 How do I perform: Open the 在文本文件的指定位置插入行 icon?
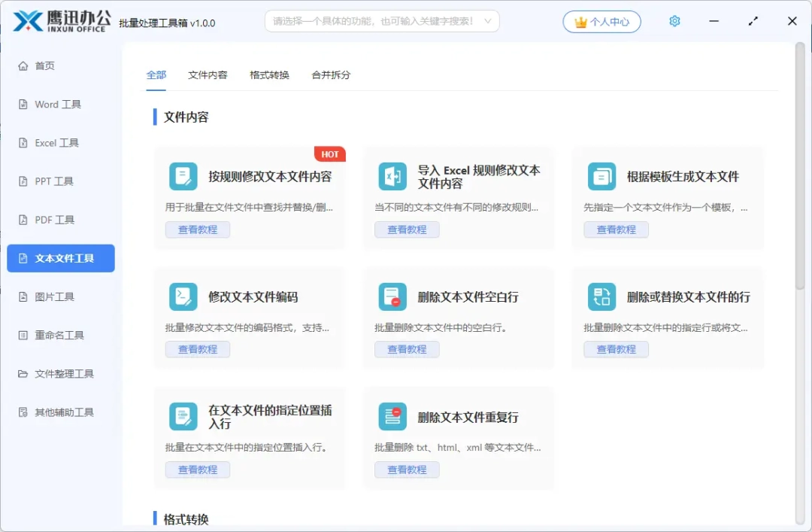click(x=183, y=417)
